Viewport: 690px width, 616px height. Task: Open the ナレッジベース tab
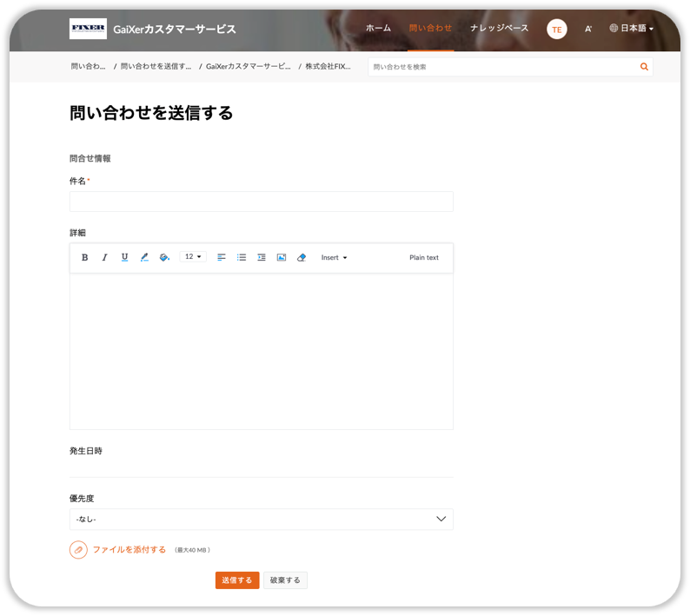click(499, 29)
